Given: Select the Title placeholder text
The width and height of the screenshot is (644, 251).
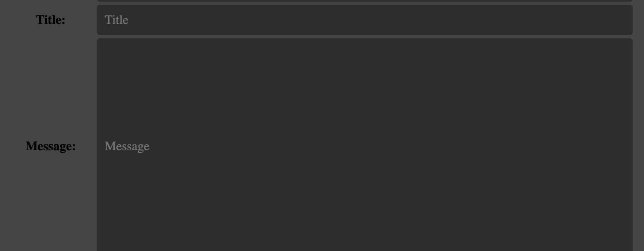Looking at the screenshot, I should 116,20.
